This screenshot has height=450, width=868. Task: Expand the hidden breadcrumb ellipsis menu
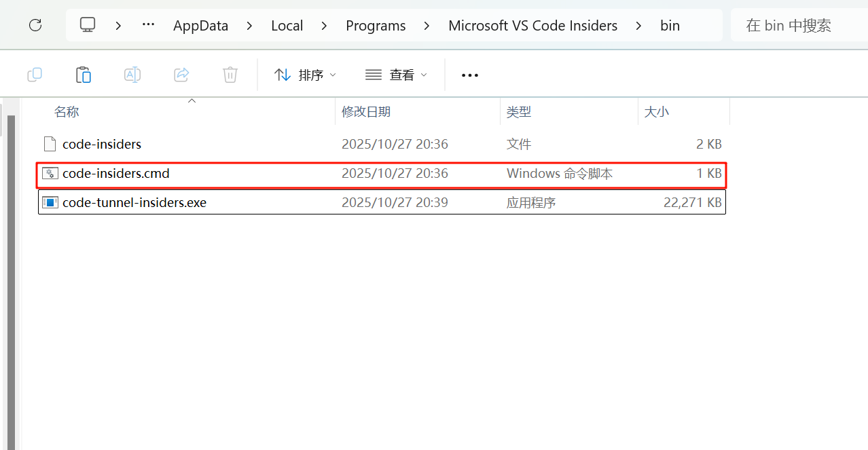coord(148,25)
